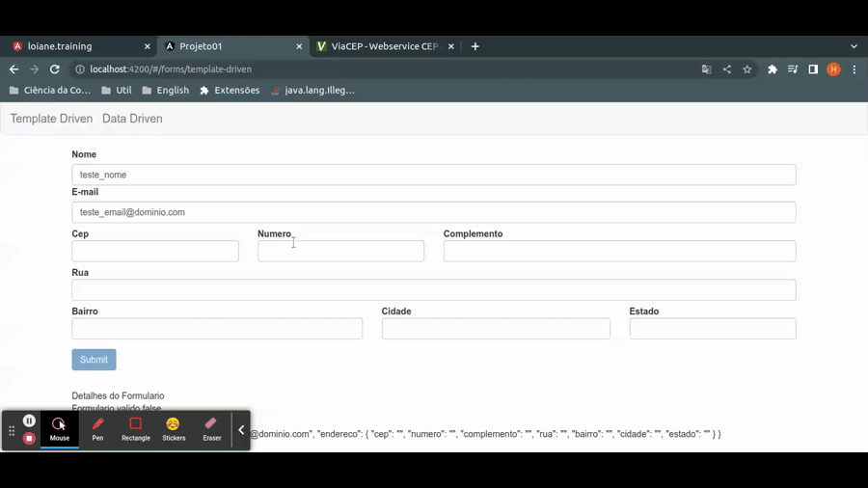
Task: Open the English bookmark folder
Action: pyautogui.click(x=166, y=91)
